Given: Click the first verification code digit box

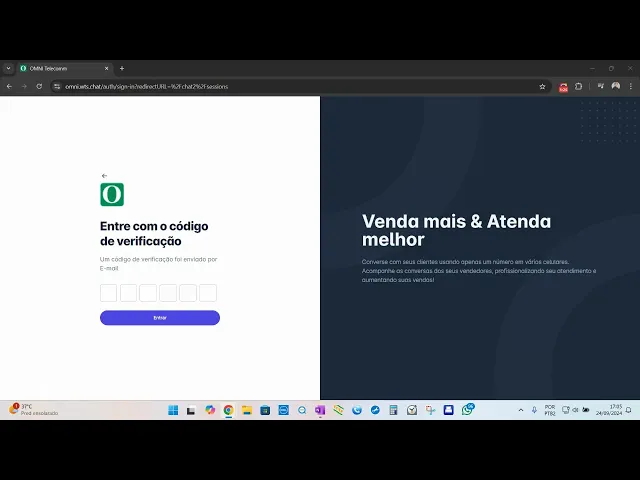Looking at the screenshot, I should pyautogui.click(x=109, y=293).
